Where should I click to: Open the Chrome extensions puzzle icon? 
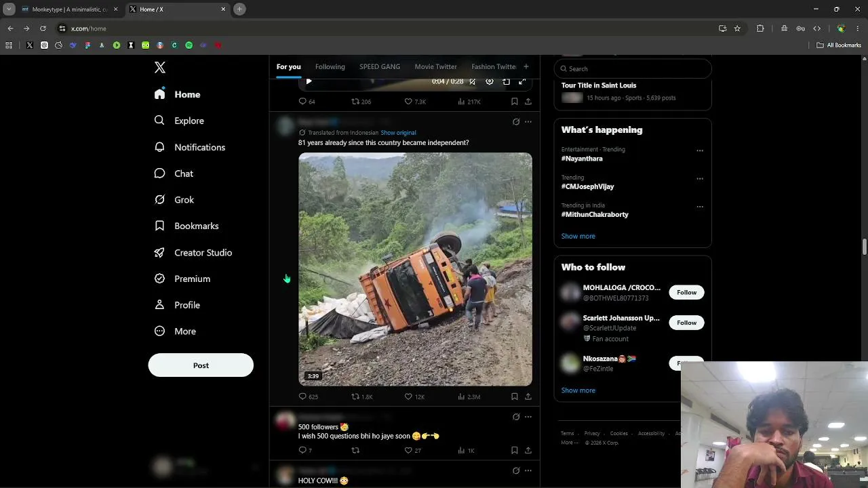pyautogui.click(x=760, y=28)
